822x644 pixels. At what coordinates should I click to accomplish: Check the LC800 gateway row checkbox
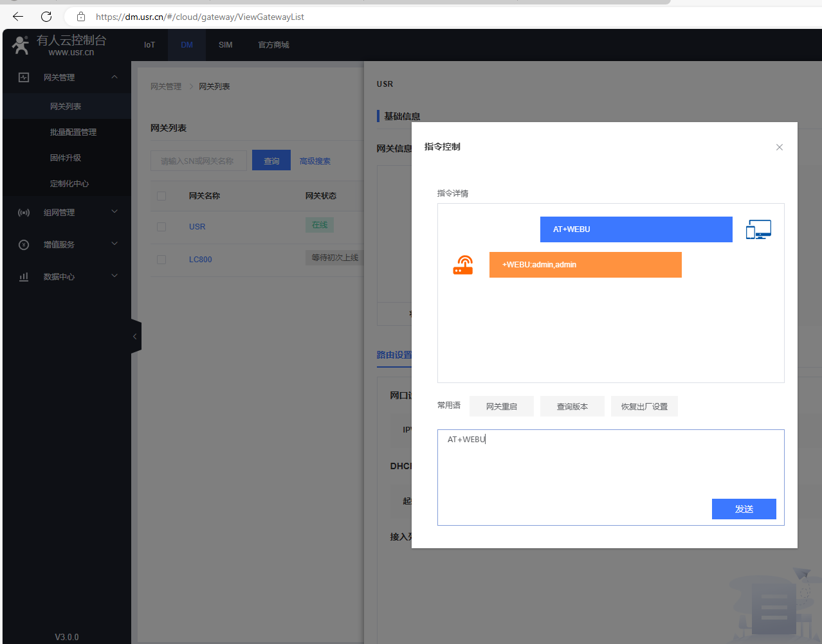pyautogui.click(x=161, y=260)
